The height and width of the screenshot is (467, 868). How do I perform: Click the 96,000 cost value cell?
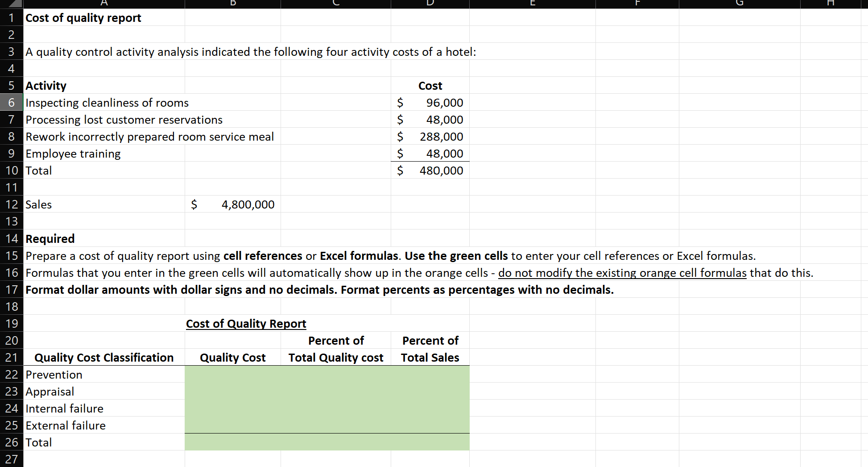[430, 102]
